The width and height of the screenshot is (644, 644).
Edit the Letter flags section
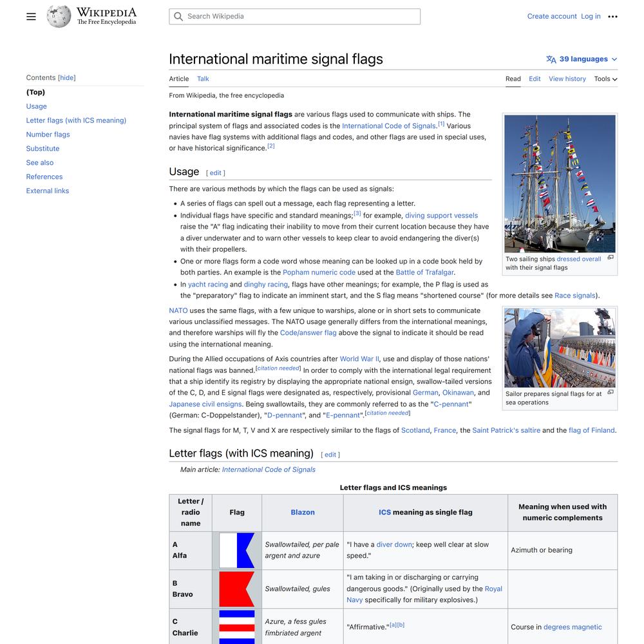(x=330, y=455)
